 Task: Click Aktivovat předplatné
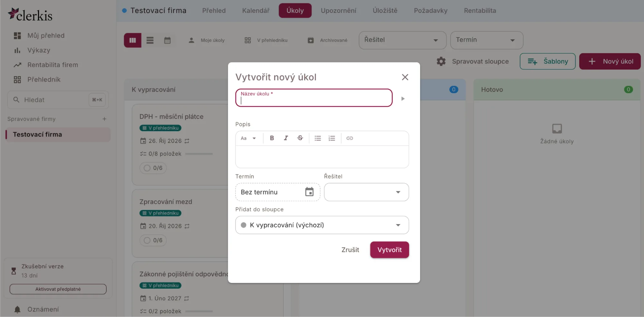58,289
